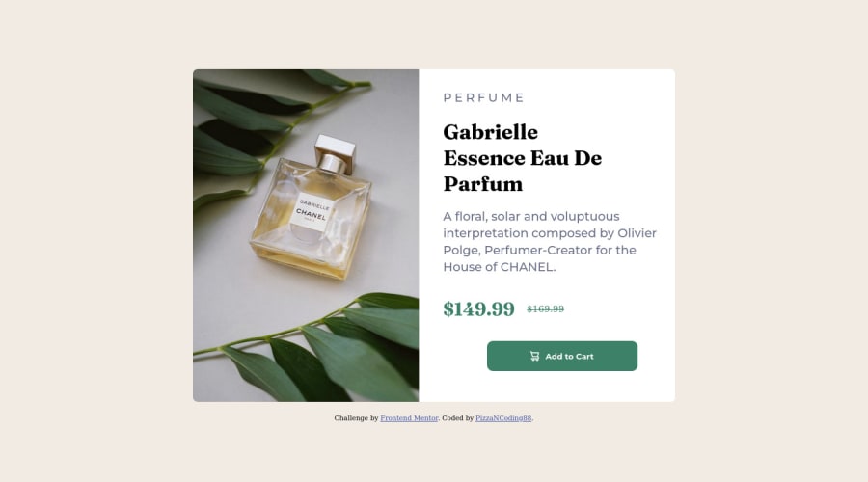
Task: Click the 'Challenge by' footer text
Action: click(356, 418)
